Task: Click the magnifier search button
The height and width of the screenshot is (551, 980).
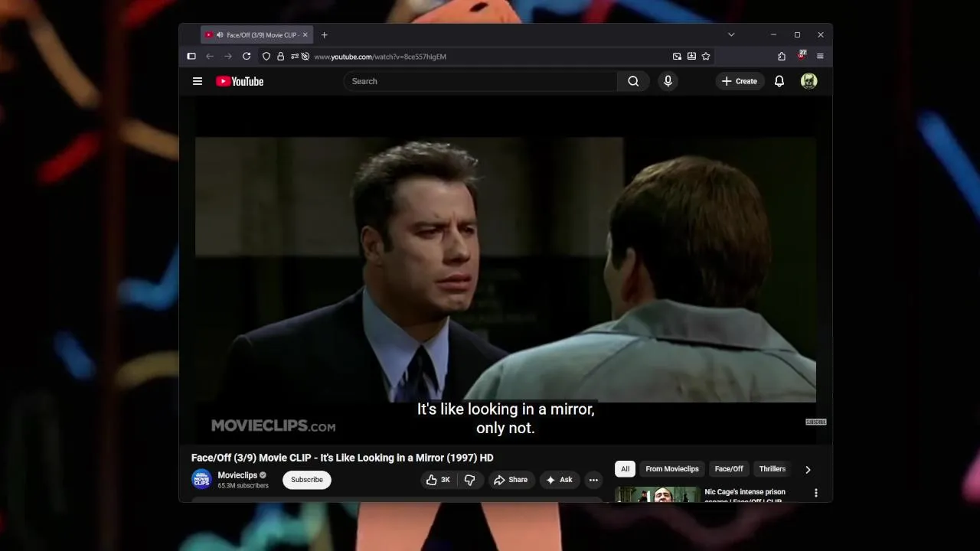Action: (x=633, y=81)
